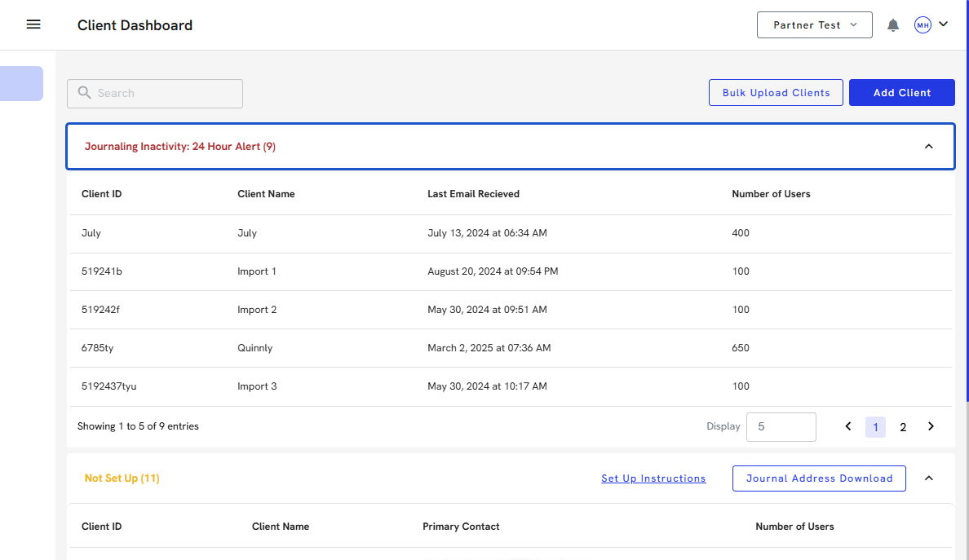Click the Add Client button
Screen dimensions: 969x560
coord(901,93)
